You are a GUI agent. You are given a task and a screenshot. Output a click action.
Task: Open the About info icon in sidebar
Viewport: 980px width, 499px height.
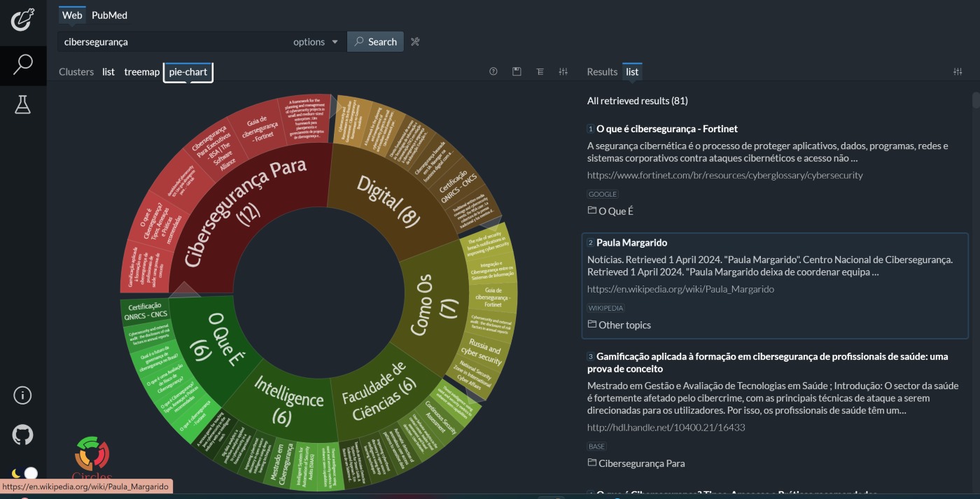(x=22, y=395)
